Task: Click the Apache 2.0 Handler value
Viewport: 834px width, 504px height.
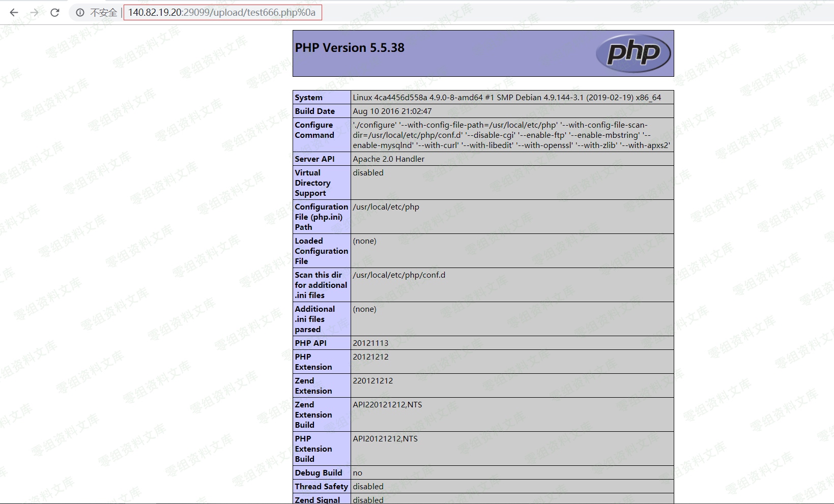Action: 388,159
